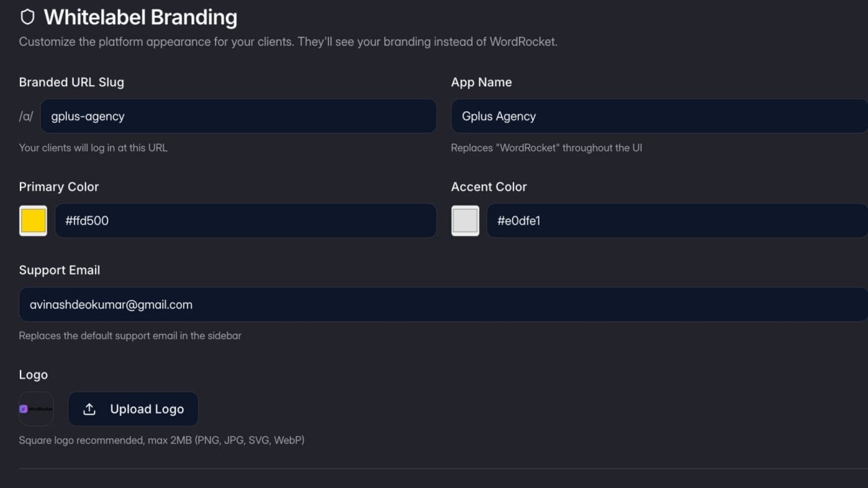Click the Accent Color label

489,187
